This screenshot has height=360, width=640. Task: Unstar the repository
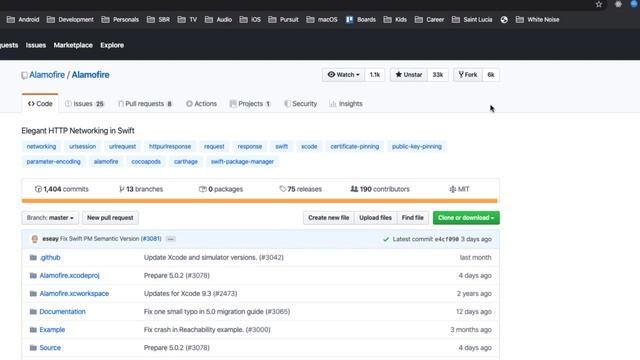point(409,75)
